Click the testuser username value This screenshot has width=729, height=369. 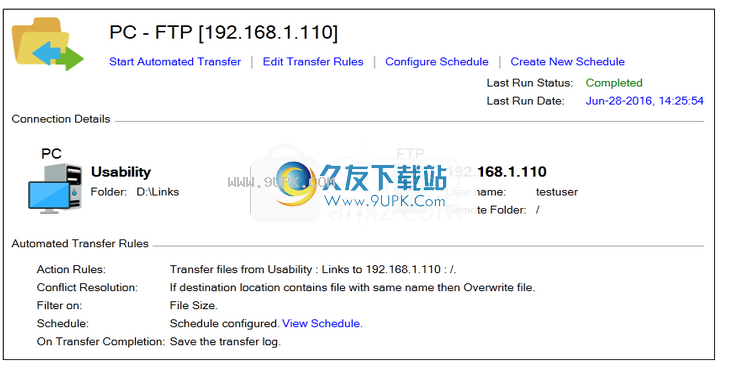[x=557, y=192]
